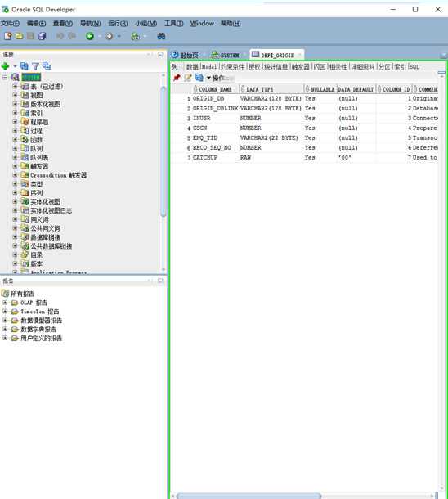Select the Procedures (过程) tree item

[x=36, y=131]
